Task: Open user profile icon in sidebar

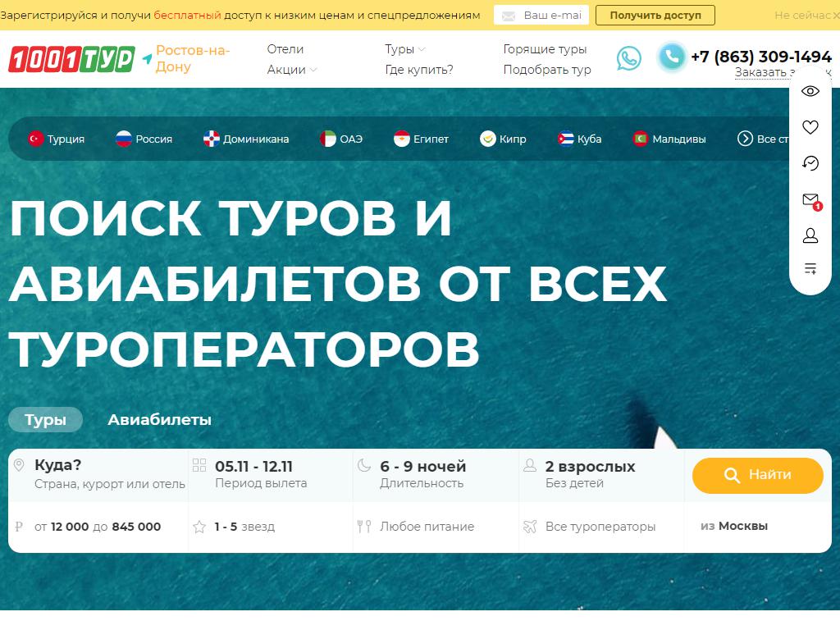Action: pos(810,236)
